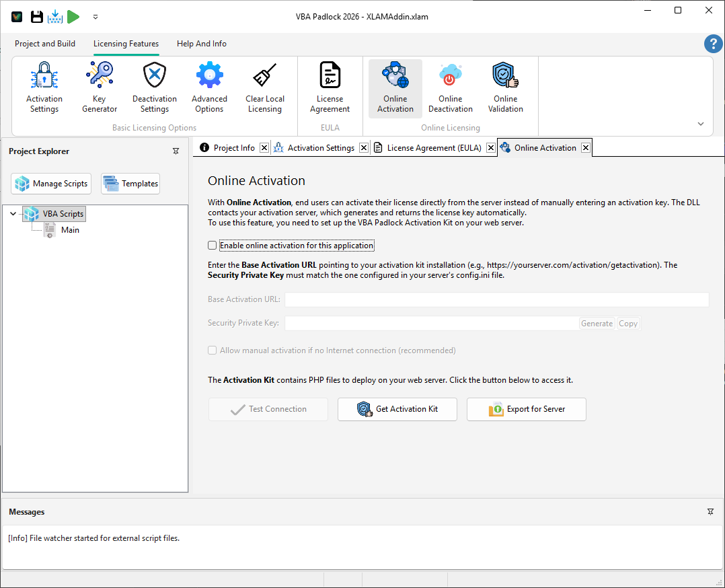
Task: Click Export for Server
Action: (x=526, y=409)
